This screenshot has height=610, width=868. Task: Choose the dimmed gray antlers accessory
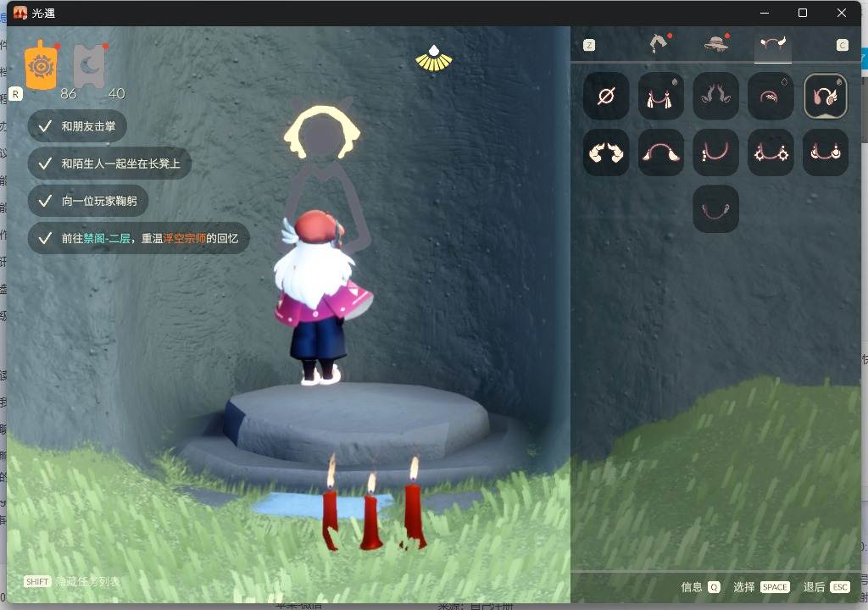715,96
